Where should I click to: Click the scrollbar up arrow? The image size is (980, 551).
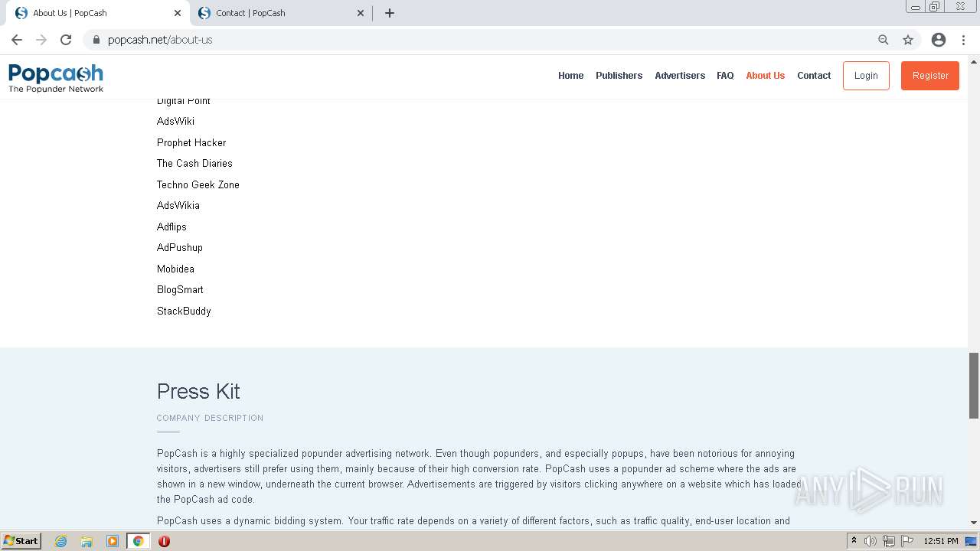974,61
